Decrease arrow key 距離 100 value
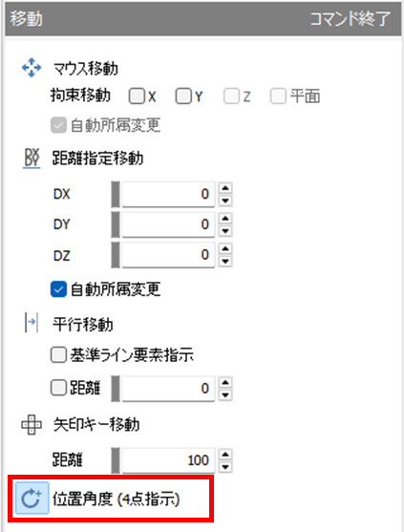 pos(225,467)
